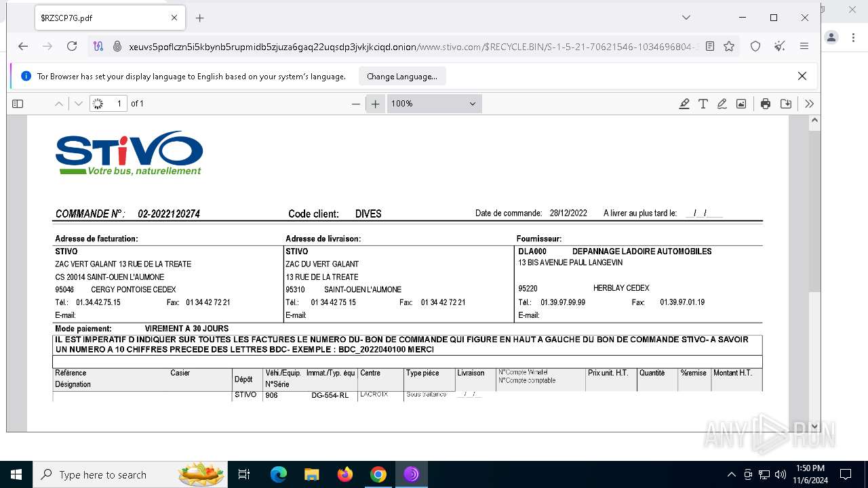The image size is (868, 488).
Task: Click the Change Language button
Action: point(402,77)
